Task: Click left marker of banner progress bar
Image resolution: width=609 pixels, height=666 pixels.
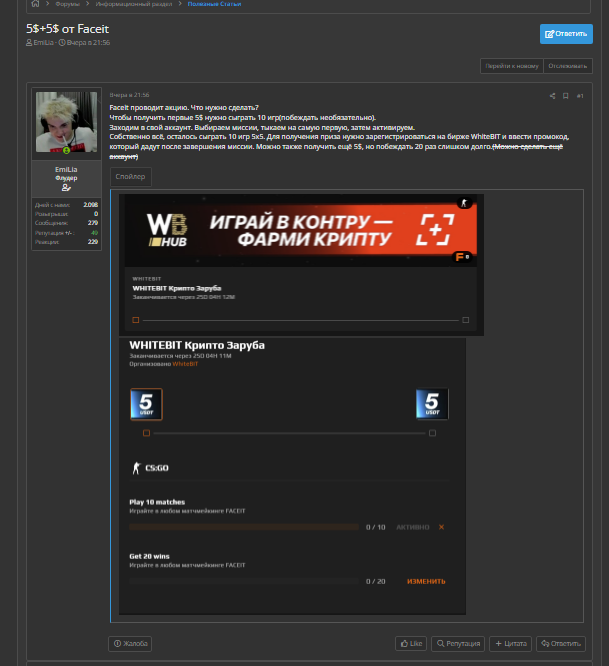Action: point(136,320)
